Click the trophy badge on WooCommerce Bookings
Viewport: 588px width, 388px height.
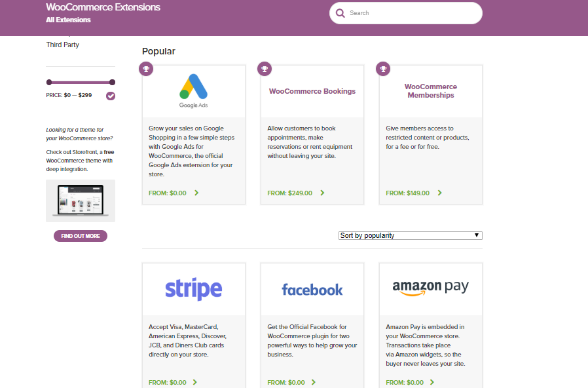tap(265, 69)
